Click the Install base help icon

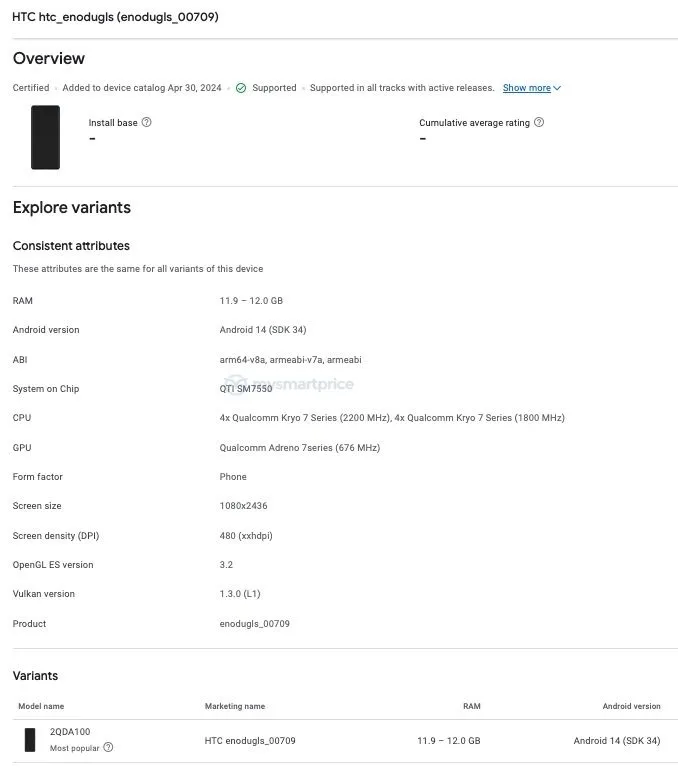(147, 122)
